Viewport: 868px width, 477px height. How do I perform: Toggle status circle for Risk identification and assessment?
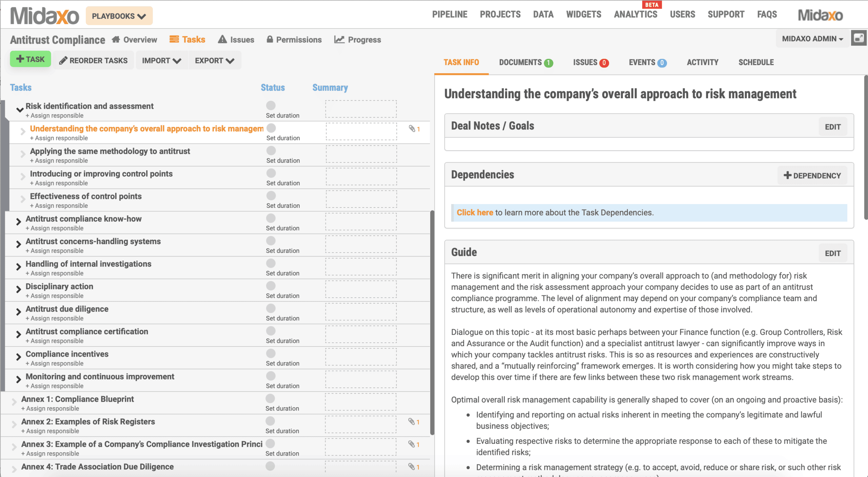pyautogui.click(x=271, y=105)
